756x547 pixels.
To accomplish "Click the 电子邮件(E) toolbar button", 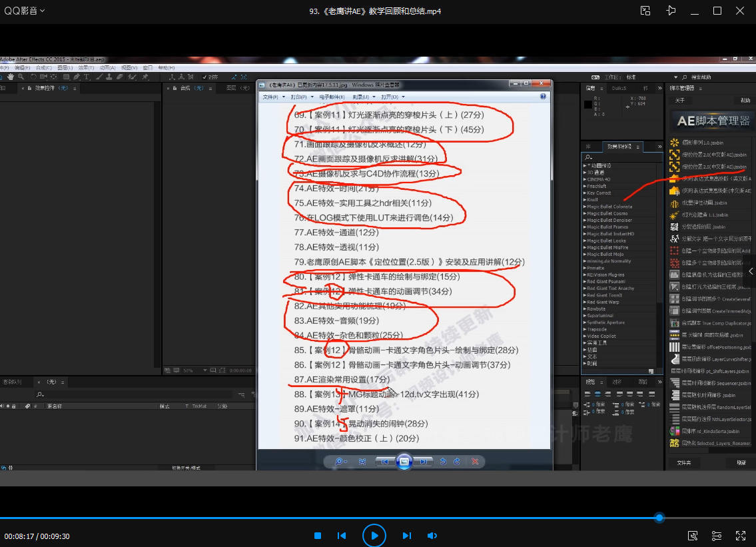I will [x=332, y=97].
